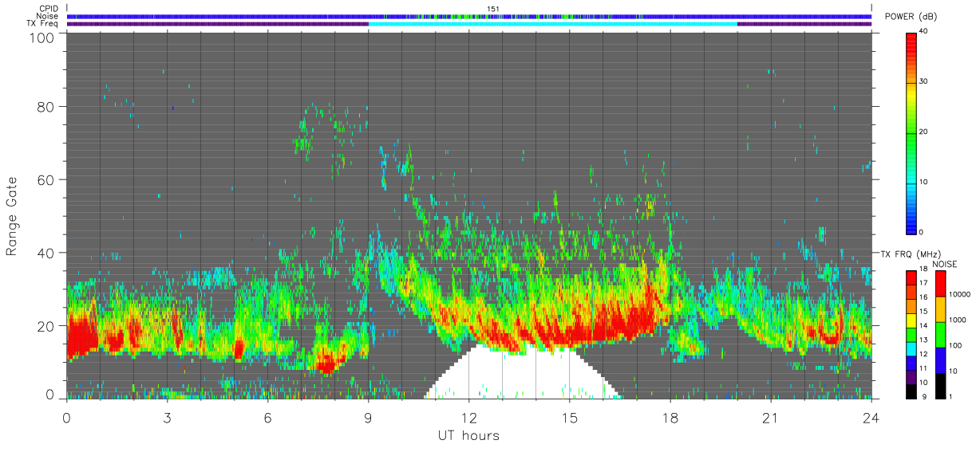Click the 21 tick on the UT hours axis
The width and height of the screenshot is (980, 452).
(770, 417)
